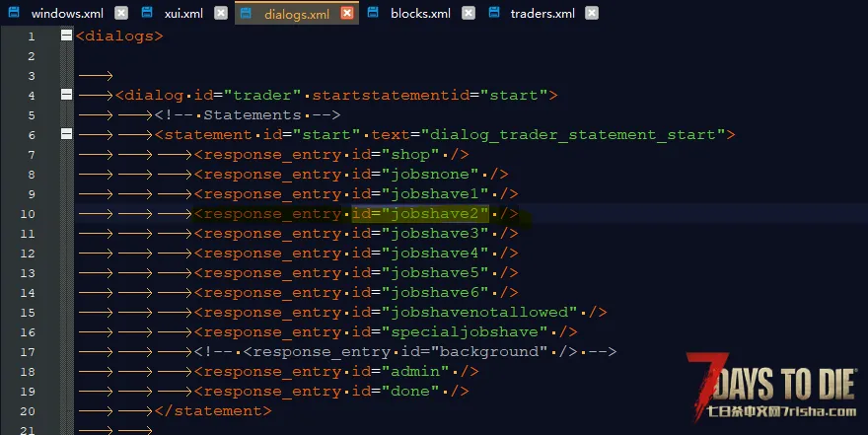Close the windows.xml tab
This screenshot has width=868, height=435.
120,14
